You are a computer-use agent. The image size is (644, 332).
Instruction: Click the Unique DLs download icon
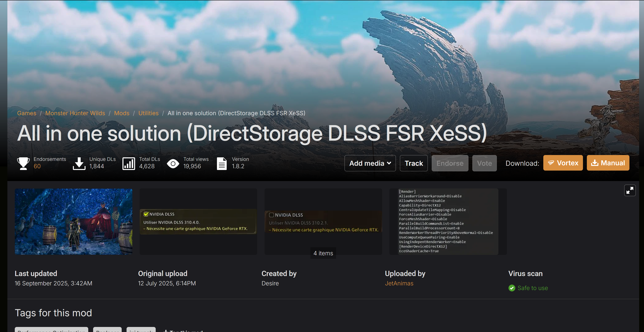[79, 163]
